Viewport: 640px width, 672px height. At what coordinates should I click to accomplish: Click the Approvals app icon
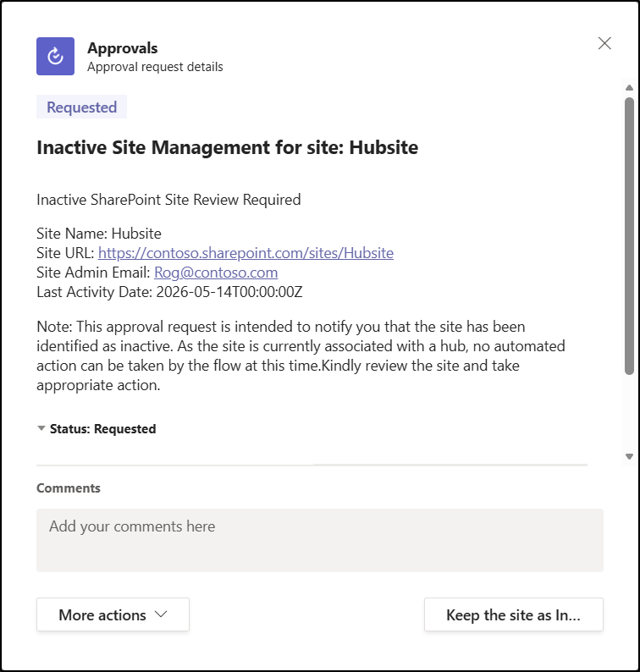pyautogui.click(x=55, y=56)
